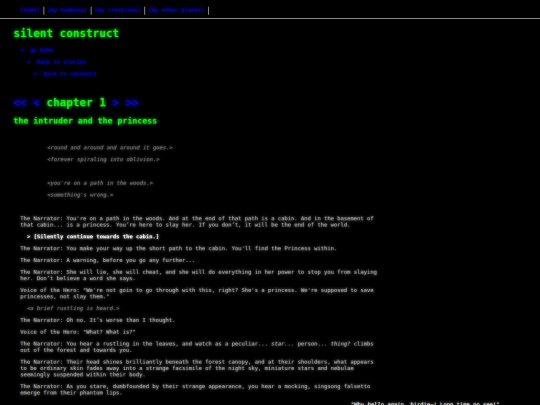
Task: Click the Hero line about saving princesses
Action: coord(197,293)
